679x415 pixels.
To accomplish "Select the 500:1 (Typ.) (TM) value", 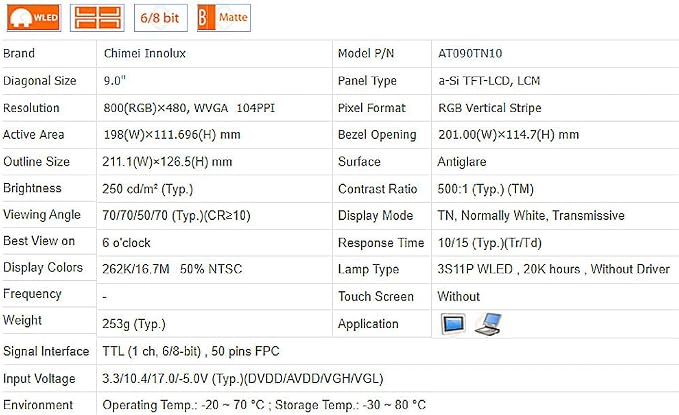I will (485, 189).
